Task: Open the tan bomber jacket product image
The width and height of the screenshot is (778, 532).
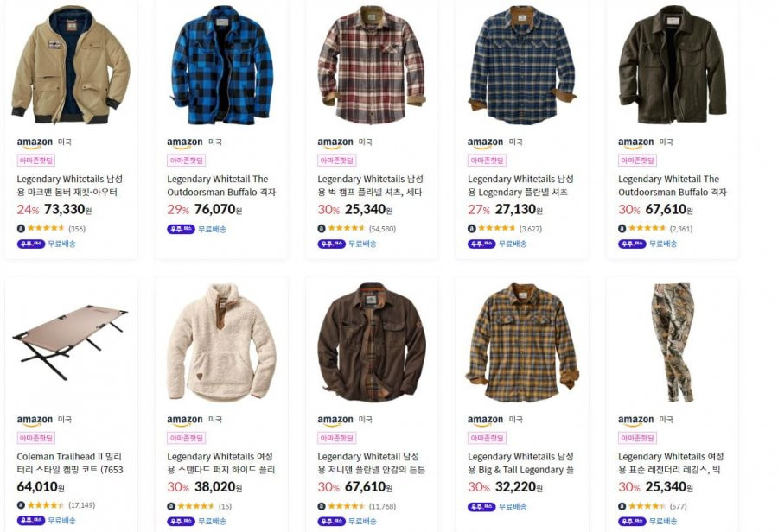Action: (71, 65)
